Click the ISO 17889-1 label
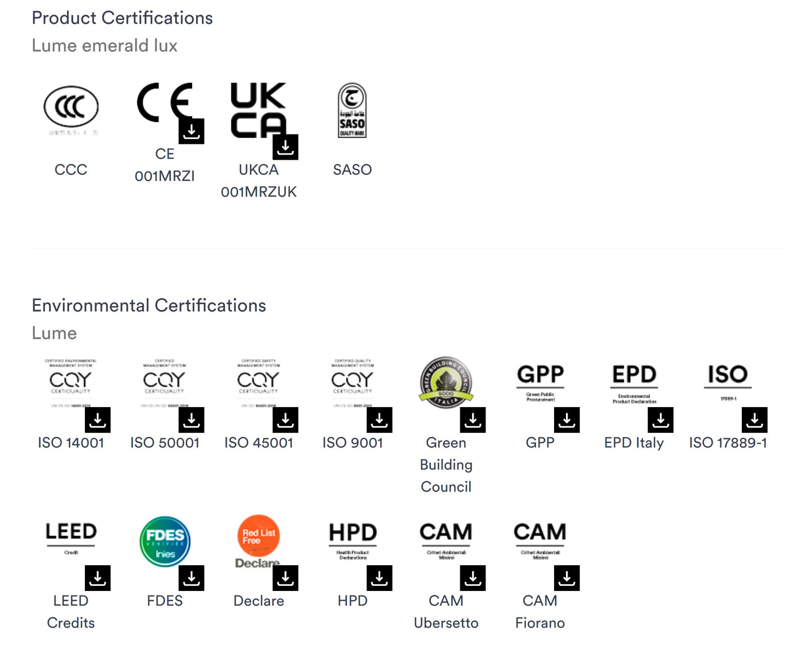812x659 pixels. pyautogui.click(x=728, y=443)
